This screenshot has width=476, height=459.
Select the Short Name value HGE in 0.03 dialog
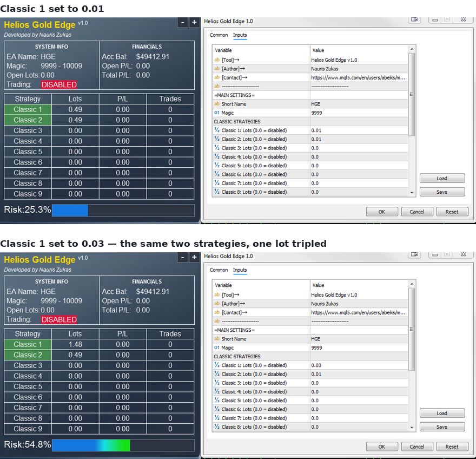click(x=359, y=339)
